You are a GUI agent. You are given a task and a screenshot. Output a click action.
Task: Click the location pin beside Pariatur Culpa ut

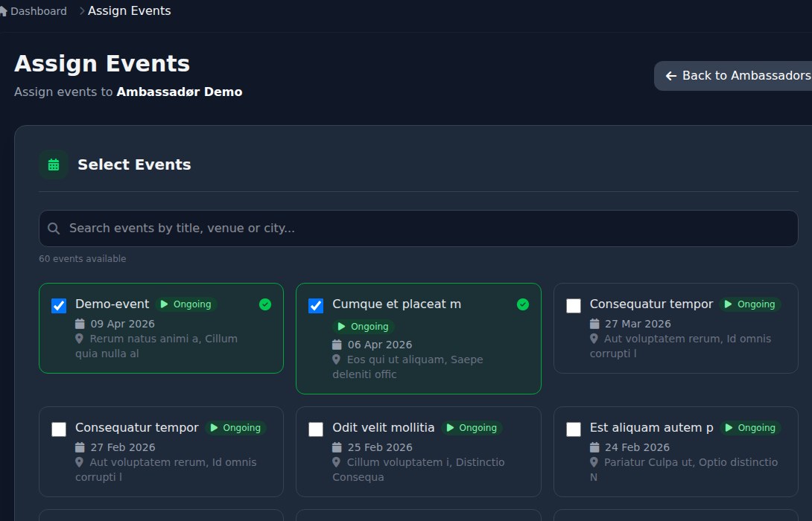click(x=594, y=462)
